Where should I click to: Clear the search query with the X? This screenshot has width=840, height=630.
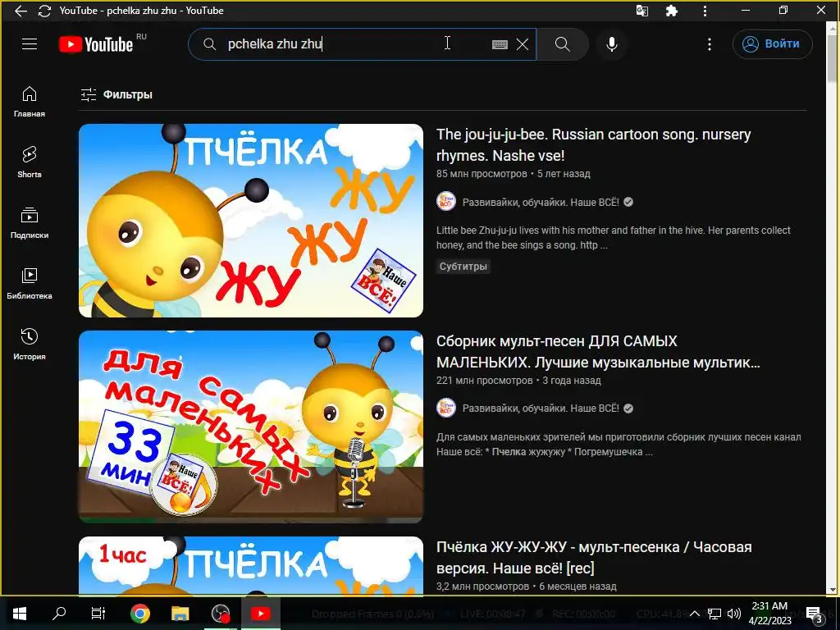click(x=523, y=44)
